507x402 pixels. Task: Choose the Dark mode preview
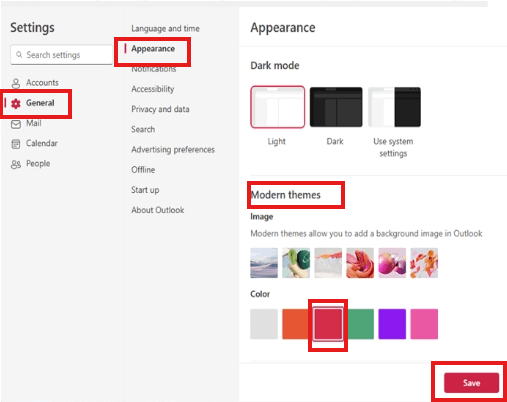tap(336, 107)
